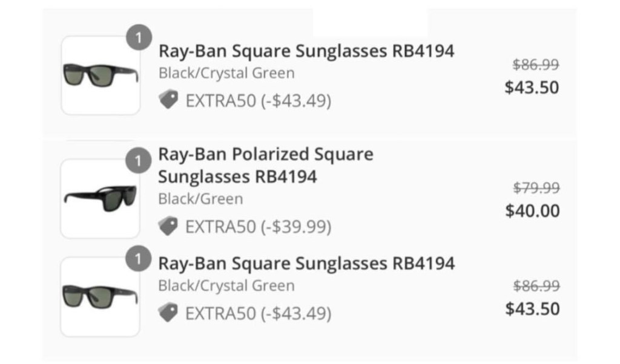Open the Polarized Square Sunglasses product image

coord(101,198)
